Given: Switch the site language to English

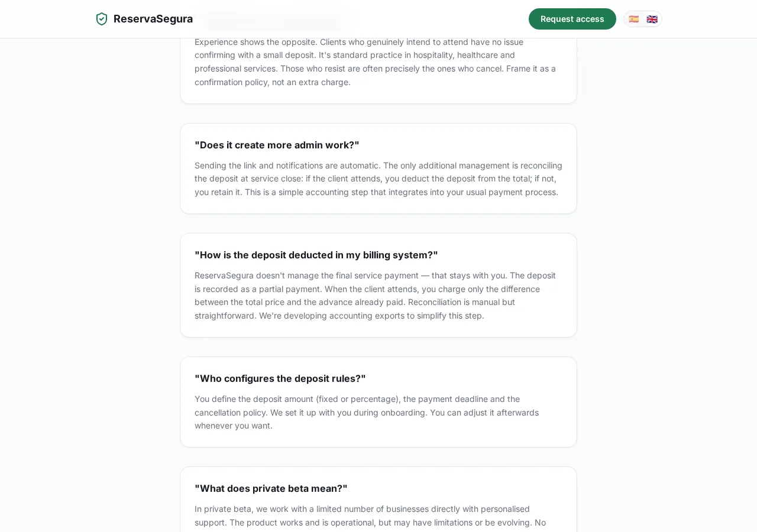Looking at the screenshot, I should point(651,19).
